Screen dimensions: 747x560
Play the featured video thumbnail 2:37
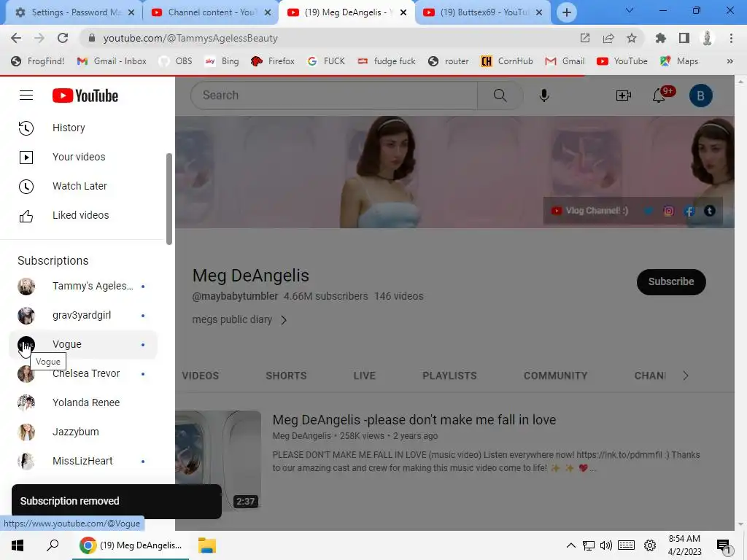point(218,461)
